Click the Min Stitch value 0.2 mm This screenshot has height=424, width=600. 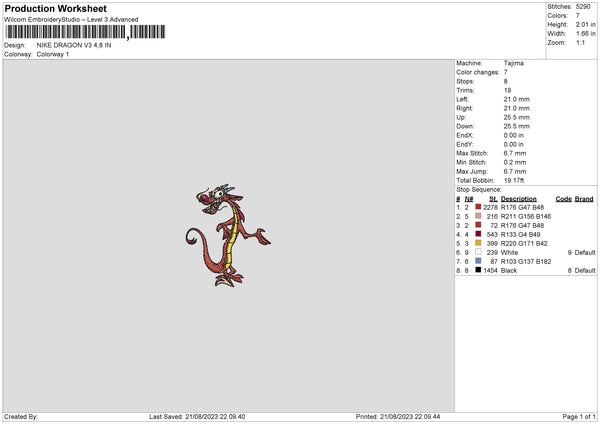515,162
